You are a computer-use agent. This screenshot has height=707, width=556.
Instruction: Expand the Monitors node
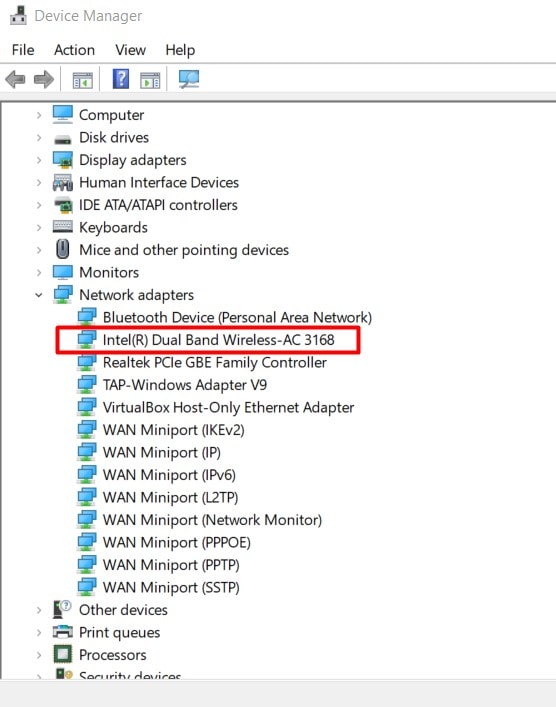coord(39,272)
